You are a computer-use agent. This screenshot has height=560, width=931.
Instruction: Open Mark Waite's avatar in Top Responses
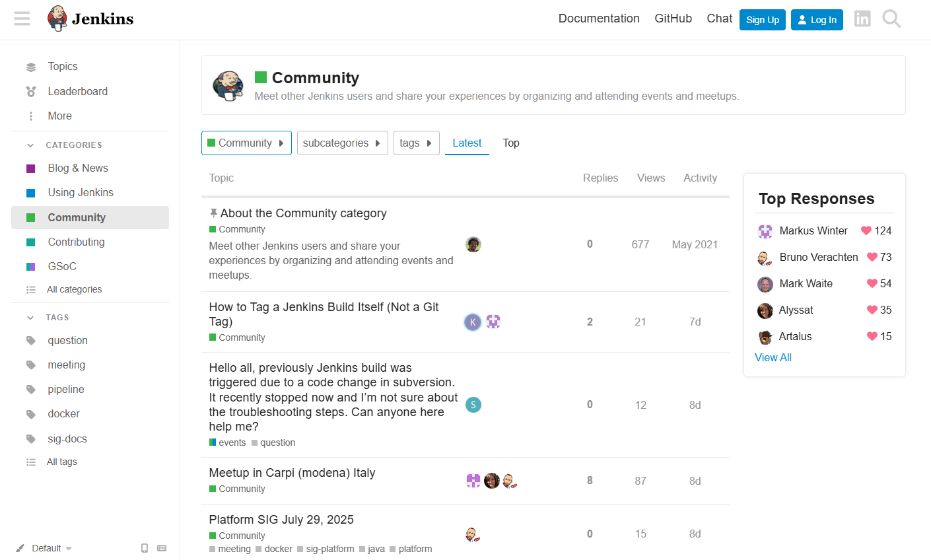tap(765, 284)
